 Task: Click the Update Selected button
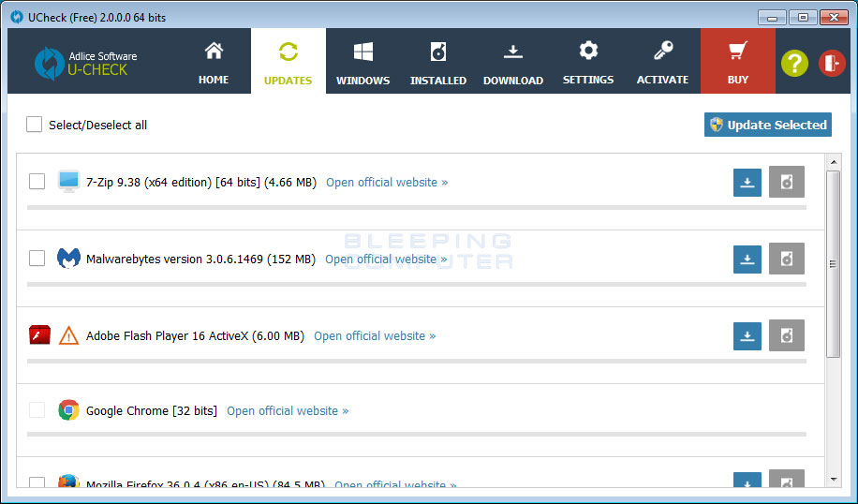coord(768,125)
